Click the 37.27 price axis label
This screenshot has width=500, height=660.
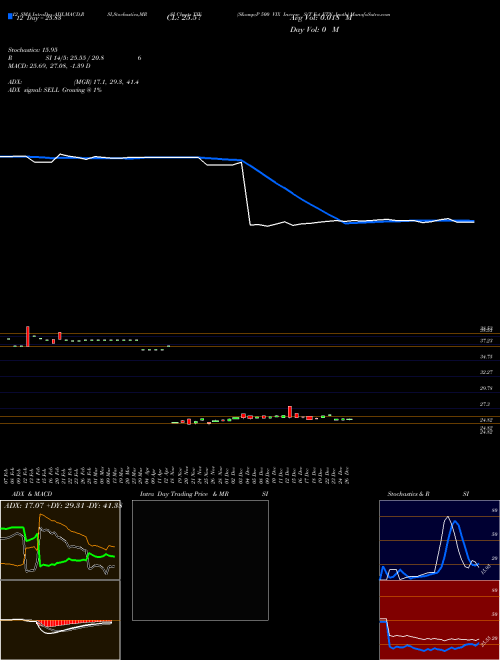487,341
